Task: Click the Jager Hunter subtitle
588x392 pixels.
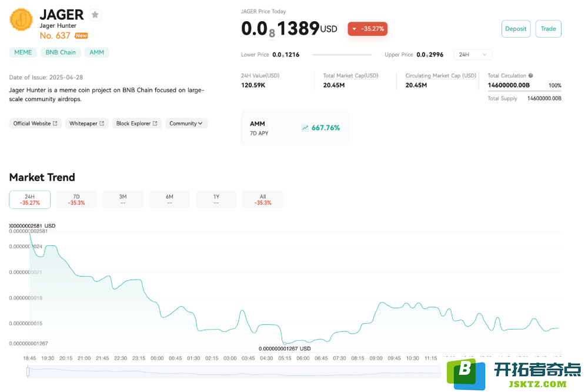Action: [58, 25]
